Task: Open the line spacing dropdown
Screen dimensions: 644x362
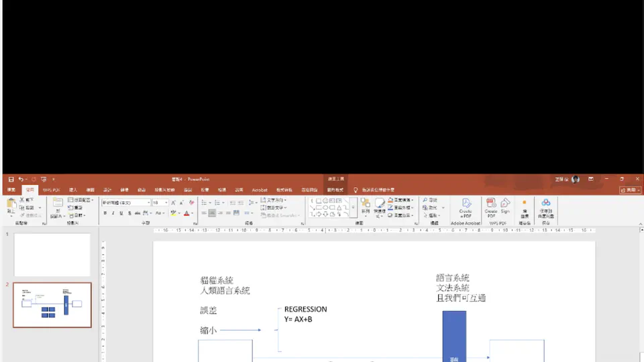Action: [252, 202]
